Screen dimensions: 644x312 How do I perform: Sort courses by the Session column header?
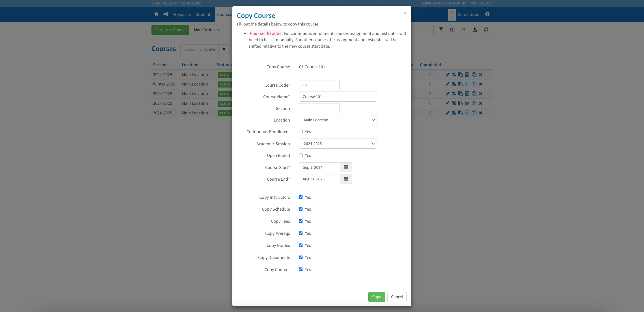pyautogui.click(x=160, y=65)
